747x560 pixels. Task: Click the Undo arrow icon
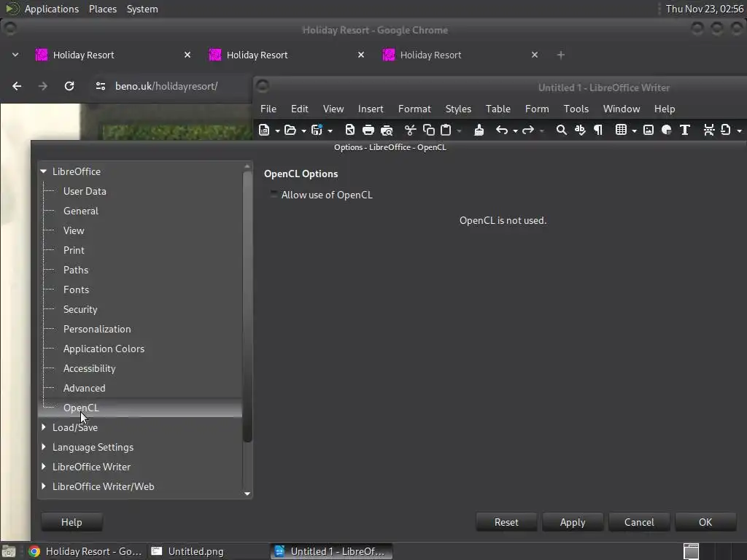tap(501, 130)
